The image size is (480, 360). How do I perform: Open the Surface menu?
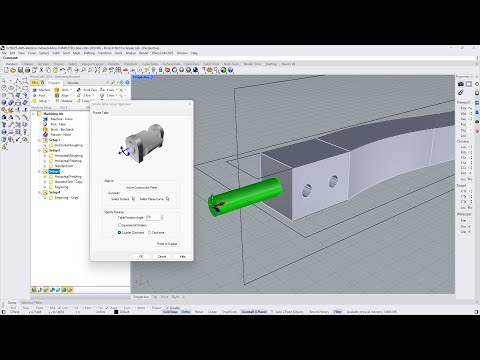pos(44,53)
